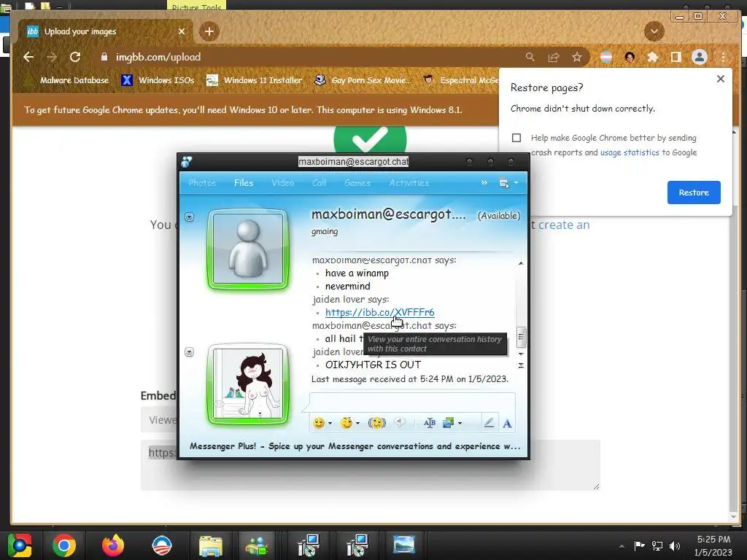747x560 pixels.
Task: Open Windows 11 Installer bookmark
Action: pyautogui.click(x=255, y=80)
